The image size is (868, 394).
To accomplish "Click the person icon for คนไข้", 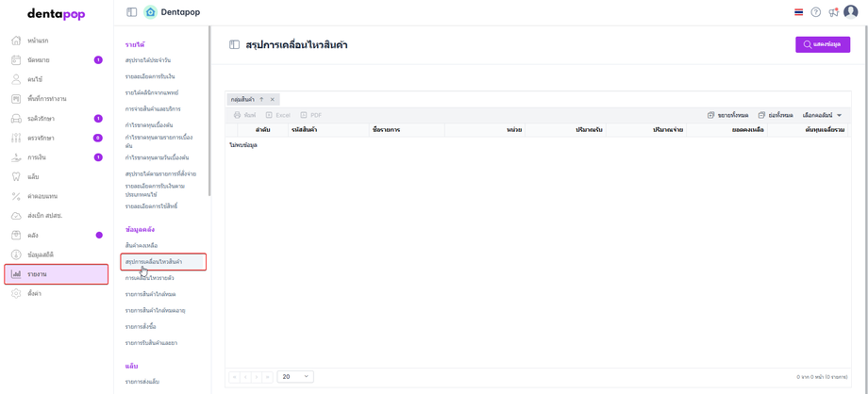I will pyautogui.click(x=16, y=79).
